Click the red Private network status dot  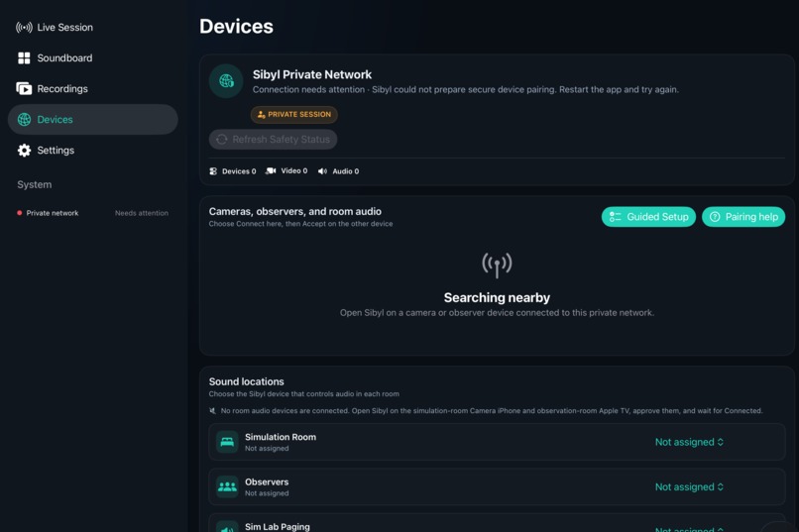coord(20,213)
